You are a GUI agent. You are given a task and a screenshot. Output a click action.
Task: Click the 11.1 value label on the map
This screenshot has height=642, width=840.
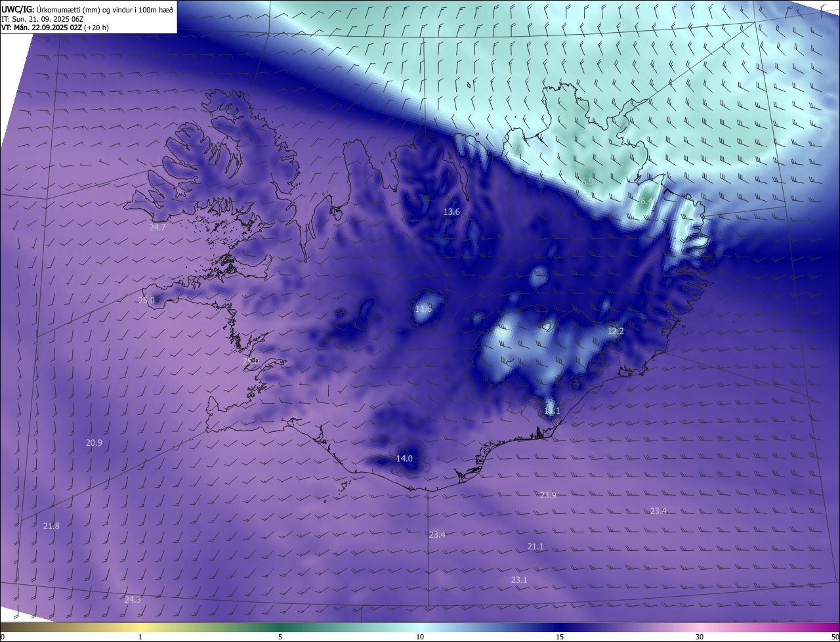tap(552, 411)
